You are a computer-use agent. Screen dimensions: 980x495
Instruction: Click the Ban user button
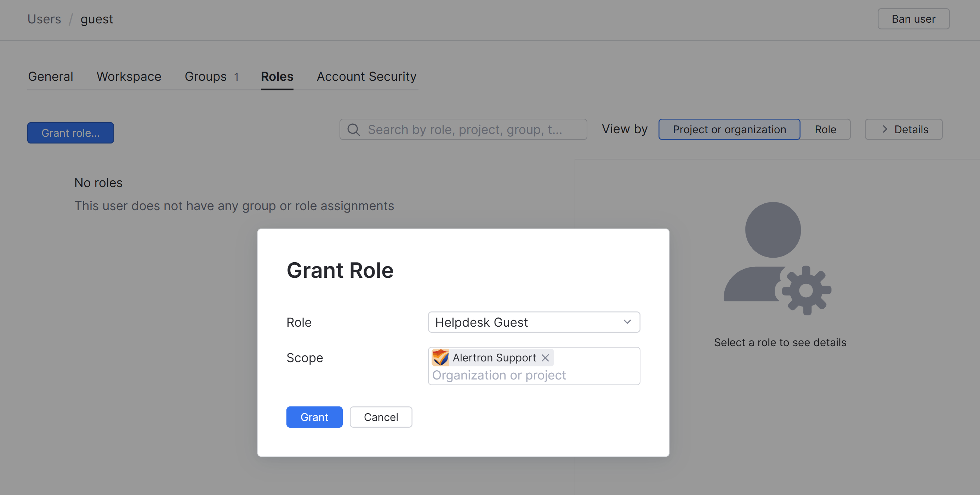pos(913,19)
